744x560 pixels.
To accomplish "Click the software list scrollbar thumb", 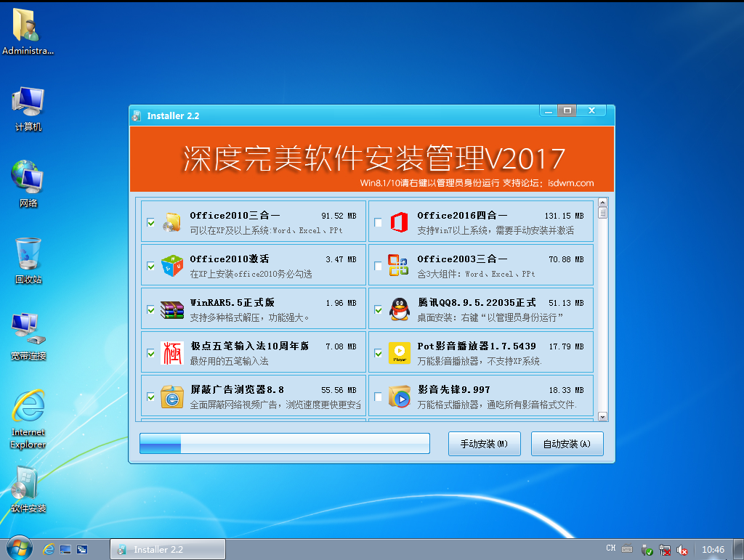I will click(602, 213).
